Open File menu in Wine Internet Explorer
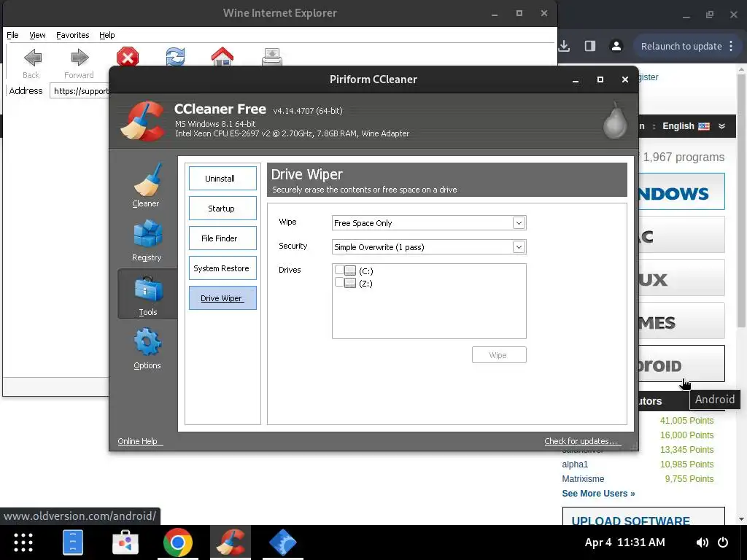This screenshot has width=747, height=560. pyautogui.click(x=12, y=35)
